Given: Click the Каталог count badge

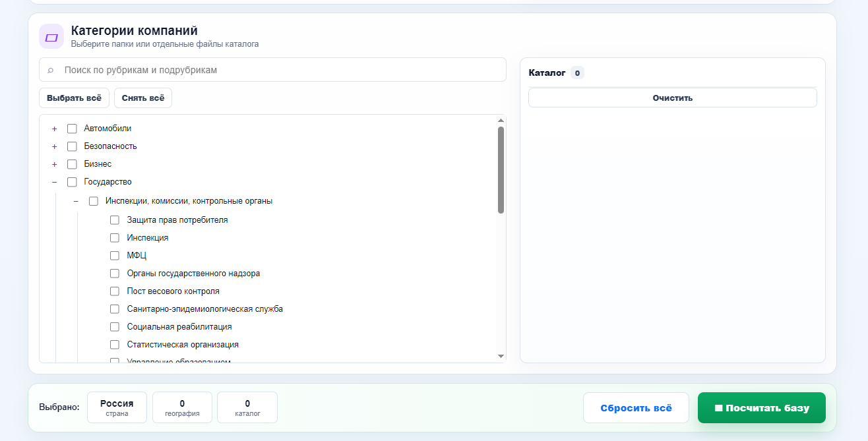Looking at the screenshot, I should 577,73.
